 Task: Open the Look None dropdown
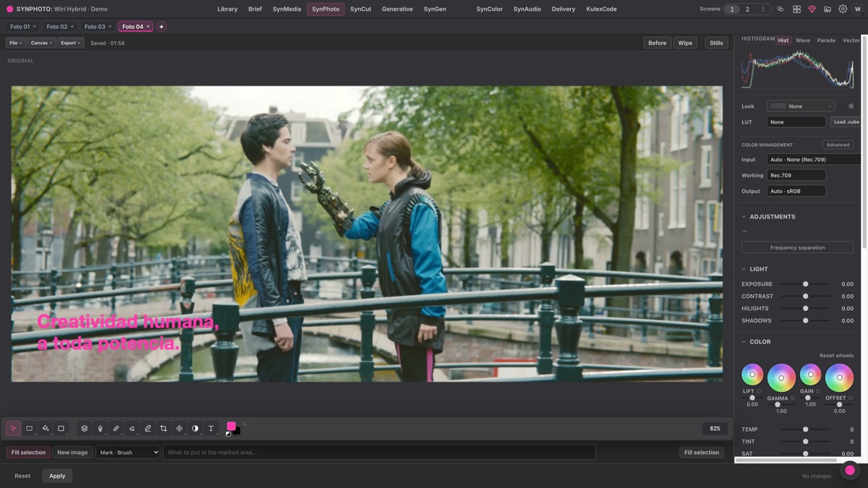point(800,106)
